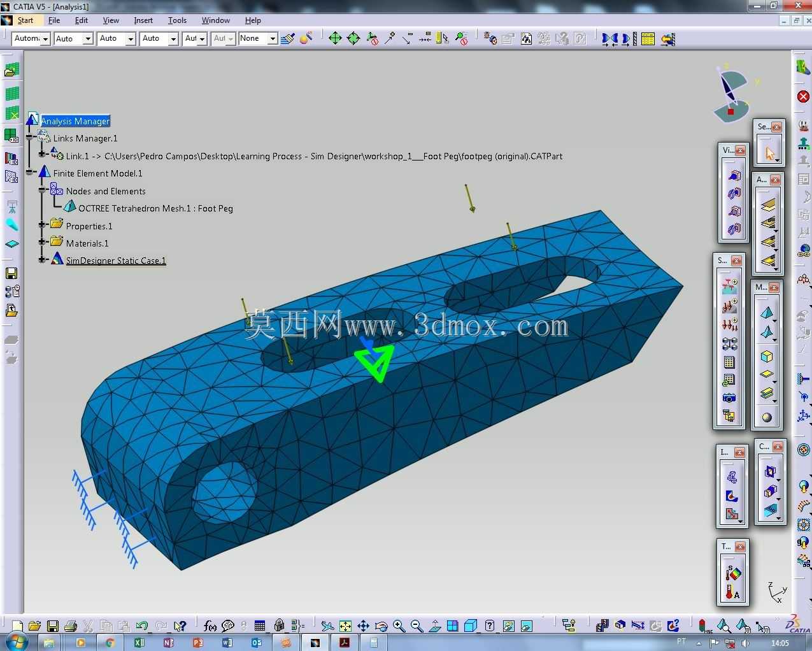Click the red X error icon on right toolbar
The image size is (812, 651).
tap(803, 97)
